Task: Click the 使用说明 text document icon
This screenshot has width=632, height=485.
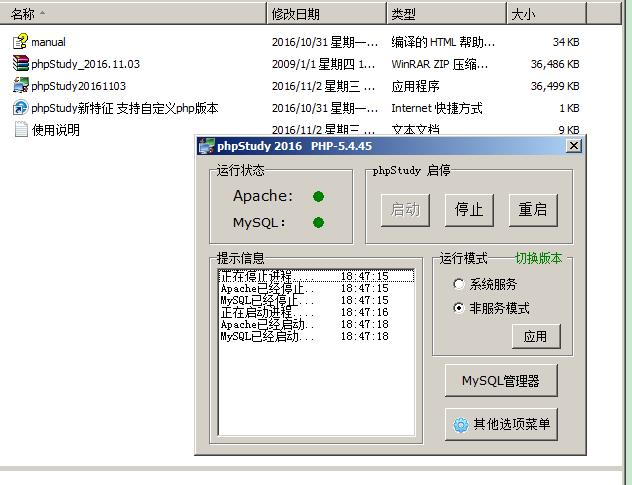Action: (21, 129)
